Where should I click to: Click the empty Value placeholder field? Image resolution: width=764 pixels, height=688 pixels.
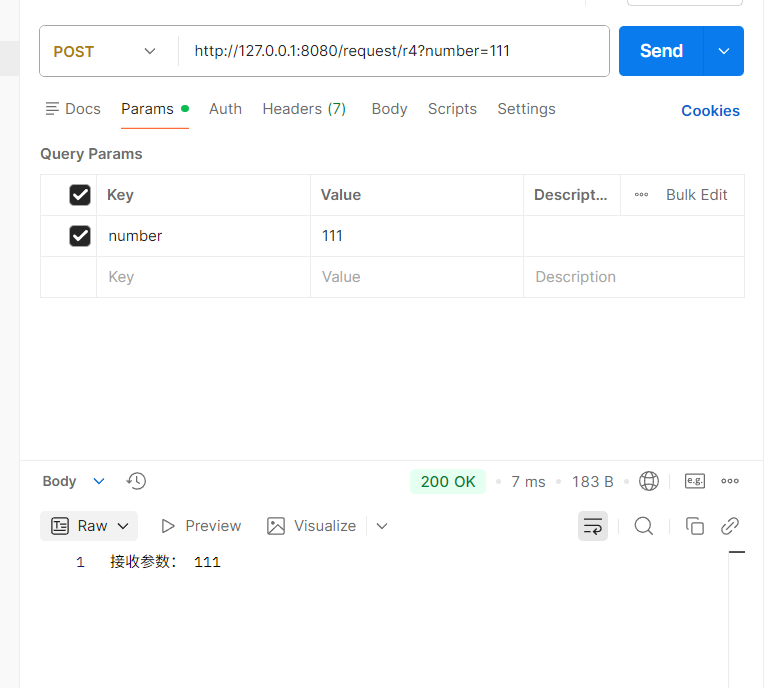(x=417, y=277)
